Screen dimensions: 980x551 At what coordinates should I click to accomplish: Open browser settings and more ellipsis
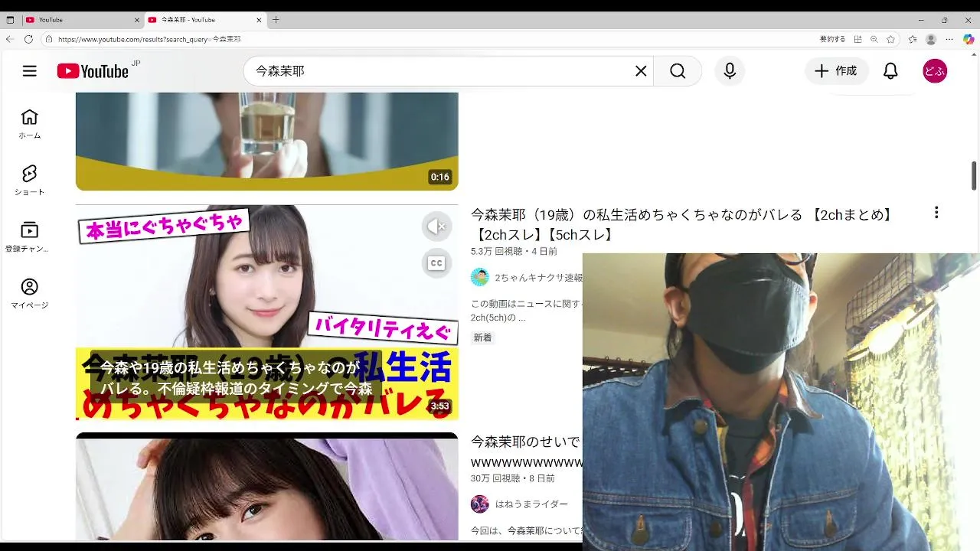[949, 39]
